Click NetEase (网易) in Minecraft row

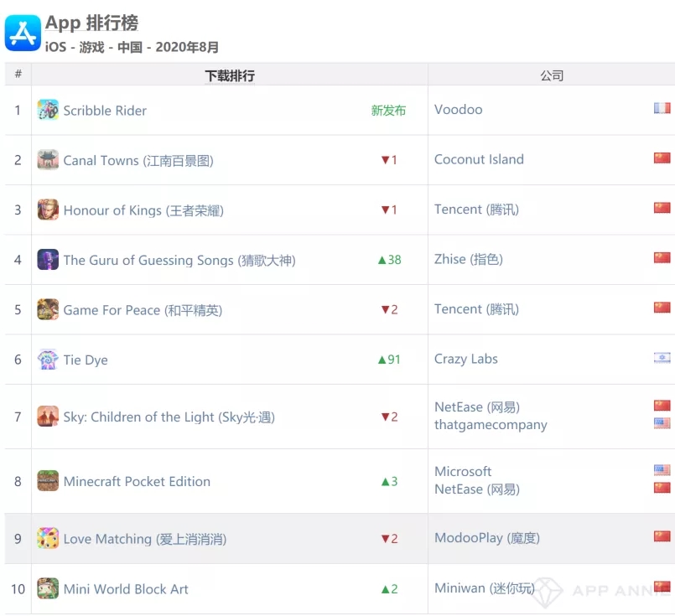477,489
